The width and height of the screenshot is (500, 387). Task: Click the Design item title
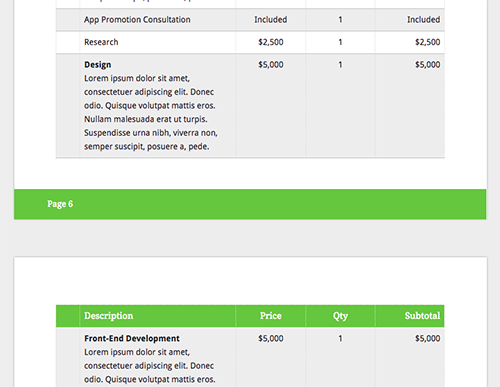(x=98, y=65)
